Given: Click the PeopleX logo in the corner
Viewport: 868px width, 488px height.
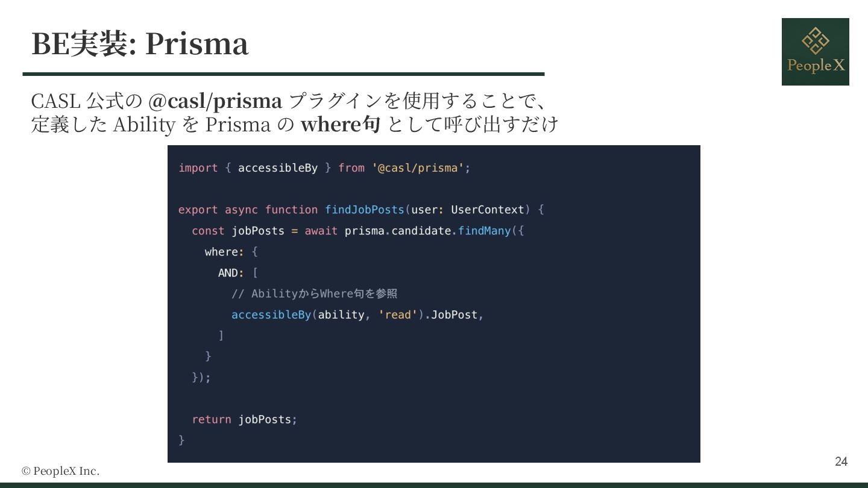Looking at the screenshot, I should point(815,51).
